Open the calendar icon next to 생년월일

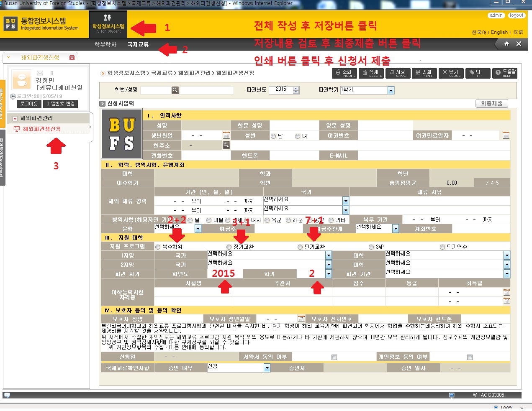click(226, 135)
